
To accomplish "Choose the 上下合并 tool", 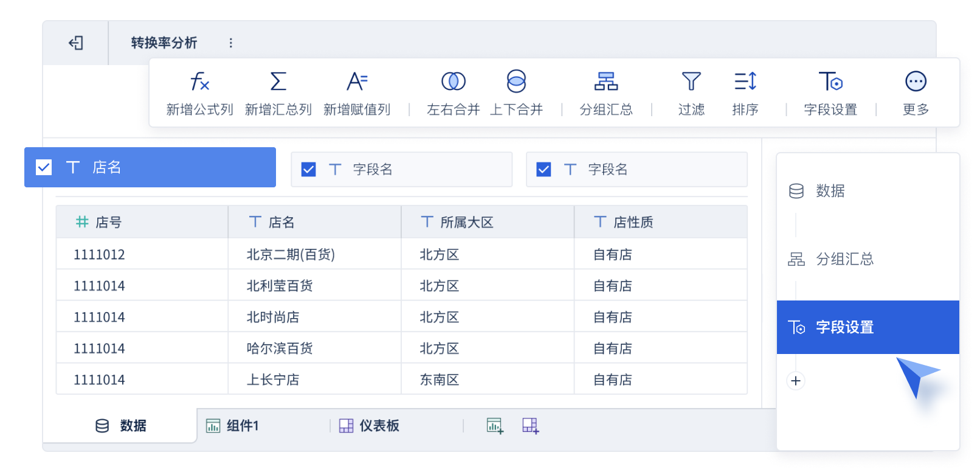I will (x=516, y=82).
